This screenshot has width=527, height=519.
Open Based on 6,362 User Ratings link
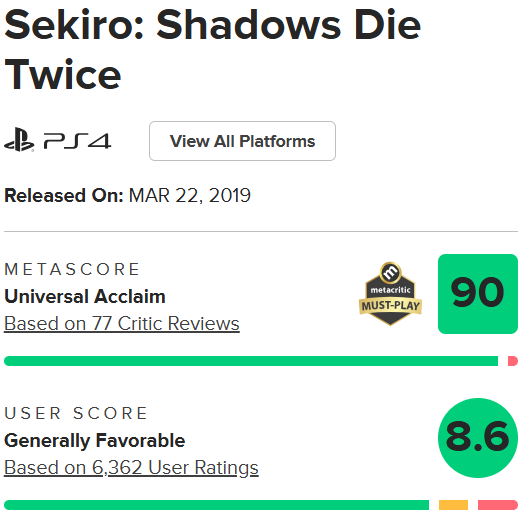[x=131, y=468]
